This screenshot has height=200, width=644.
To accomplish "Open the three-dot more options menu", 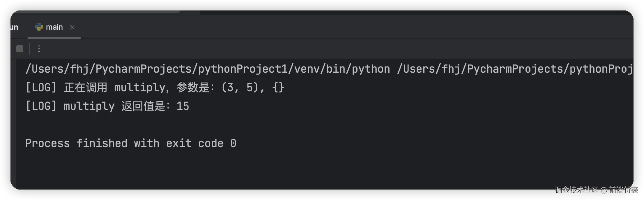I will [39, 49].
